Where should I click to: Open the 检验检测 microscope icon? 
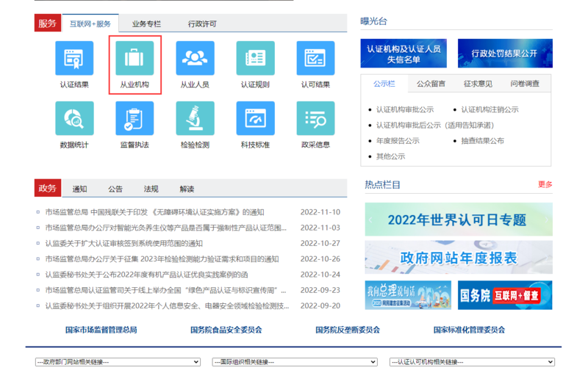pyautogui.click(x=195, y=118)
